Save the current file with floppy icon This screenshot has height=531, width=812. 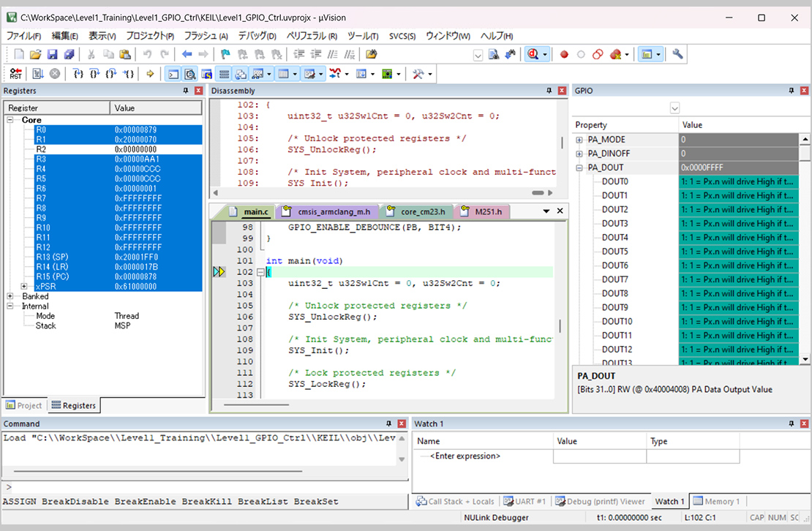tap(52, 54)
